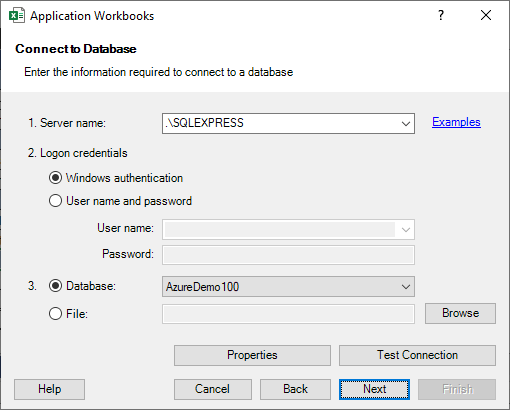The width and height of the screenshot is (510, 410).
Task: Select the File radio button
Action: click(x=55, y=313)
